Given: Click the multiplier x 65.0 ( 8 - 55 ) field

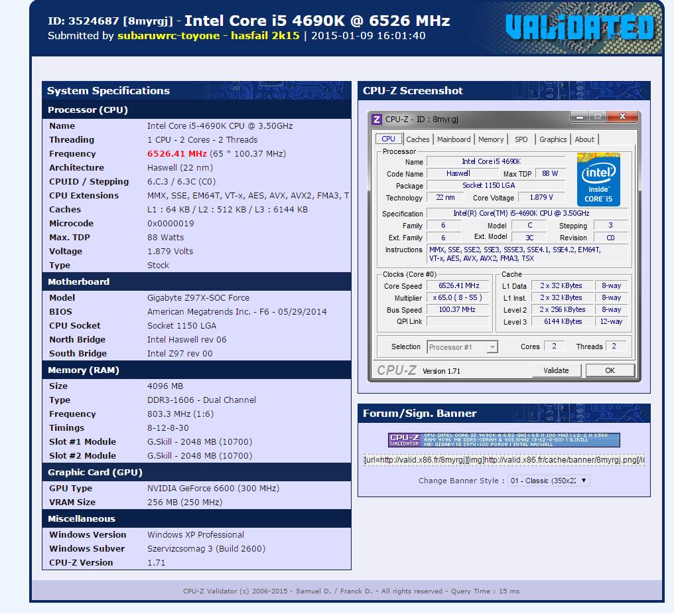Looking at the screenshot, I should pos(458,297).
